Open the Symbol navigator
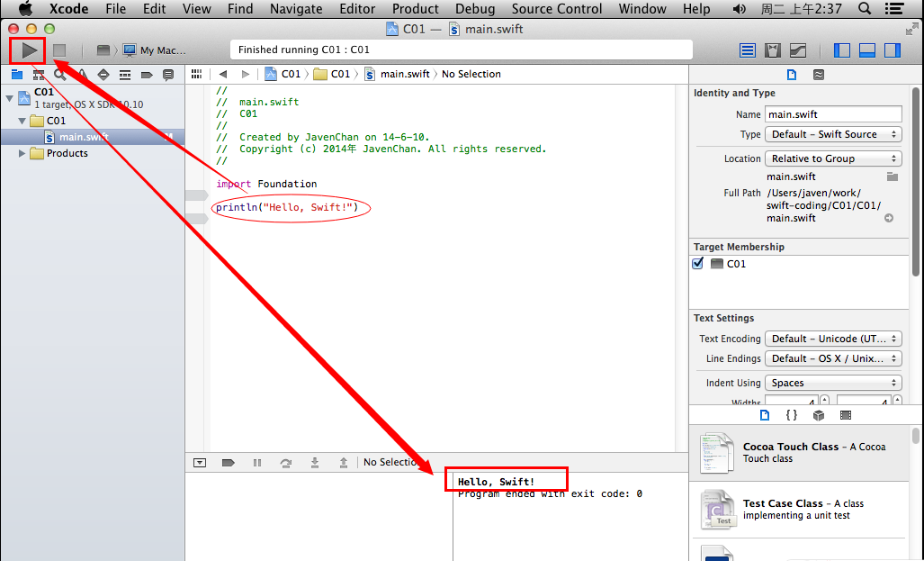The width and height of the screenshot is (924, 561). pyautogui.click(x=39, y=75)
